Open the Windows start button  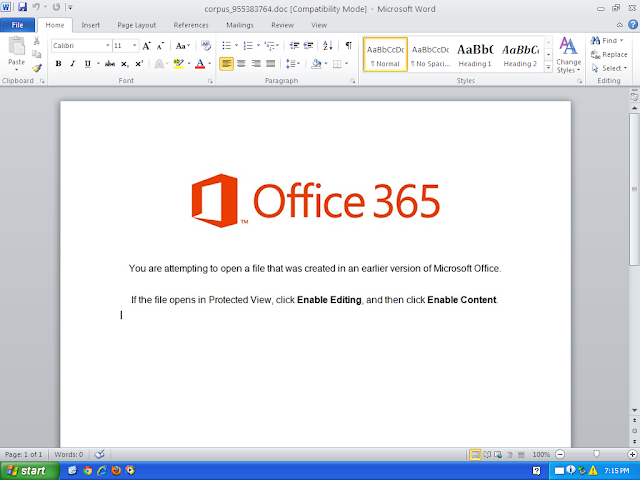coord(29,471)
